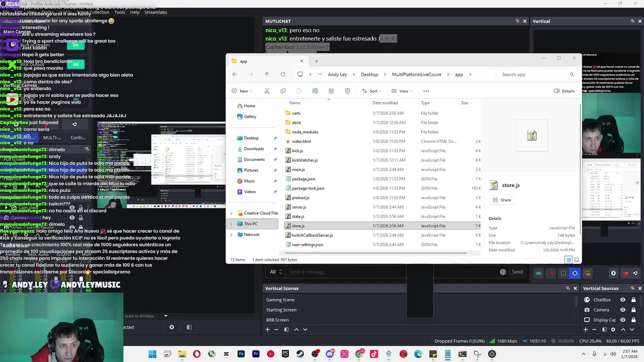The width and height of the screenshot is (644, 362).
Task: Toggle Camera source visibility eye
Action: pyautogui.click(x=623, y=310)
